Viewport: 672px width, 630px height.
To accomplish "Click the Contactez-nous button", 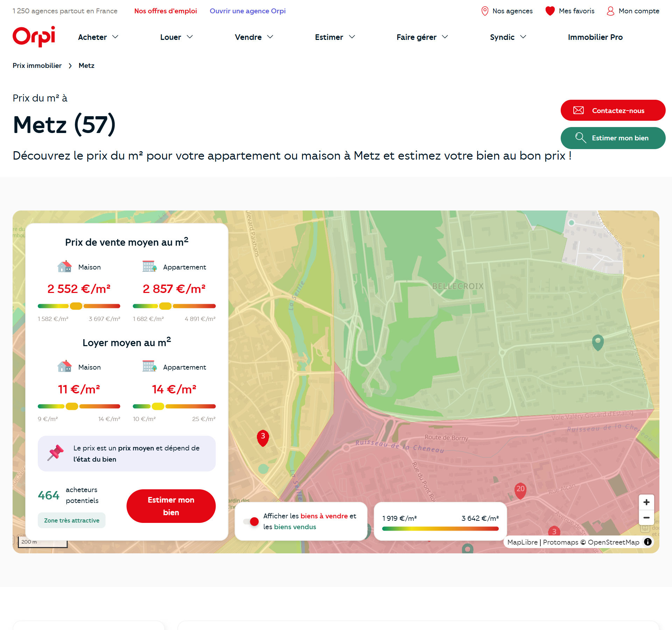I will (613, 110).
